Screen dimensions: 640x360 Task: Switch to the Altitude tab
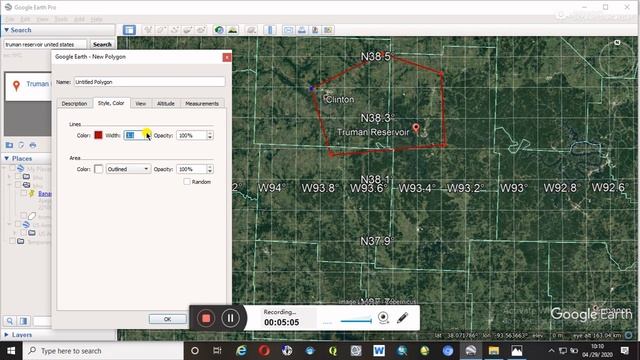coord(166,104)
